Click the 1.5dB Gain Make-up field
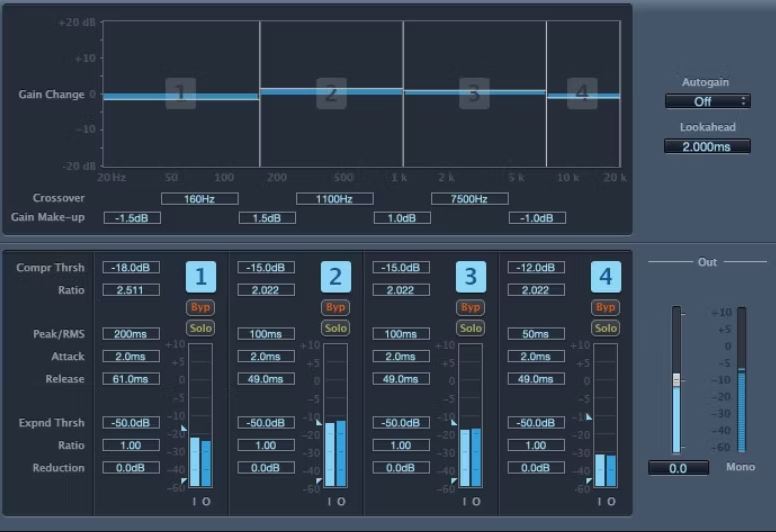This screenshot has height=532, width=776. tap(267, 218)
